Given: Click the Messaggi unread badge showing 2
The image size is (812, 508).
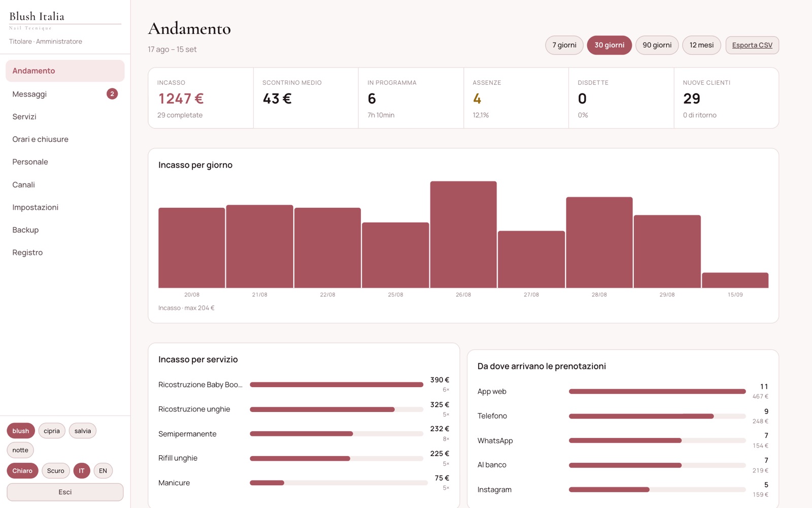Looking at the screenshot, I should pos(112,94).
